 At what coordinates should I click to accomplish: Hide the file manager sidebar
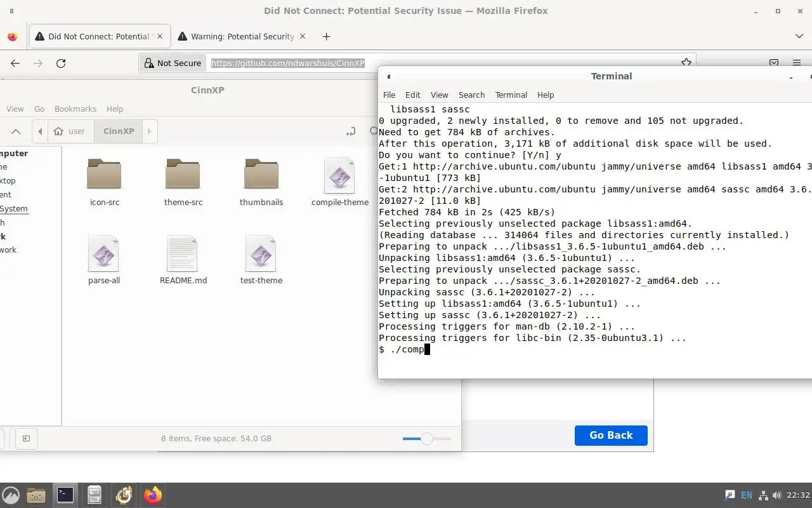pos(26,438)
